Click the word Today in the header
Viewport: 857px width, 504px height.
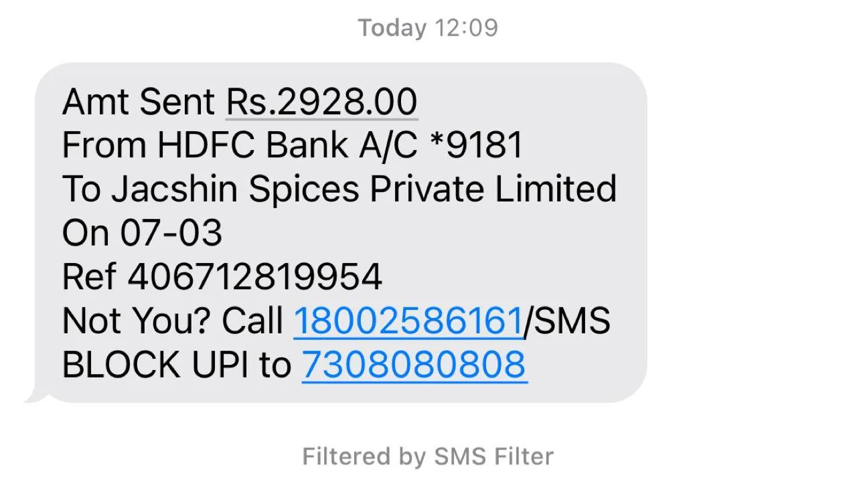point(392,28)
